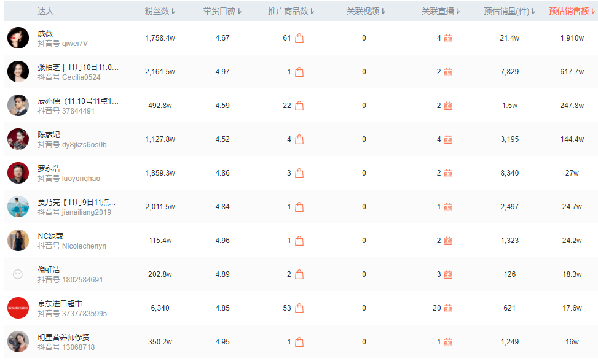Open livestream icon in NC妮蔻 row

[x=448, y=241]
